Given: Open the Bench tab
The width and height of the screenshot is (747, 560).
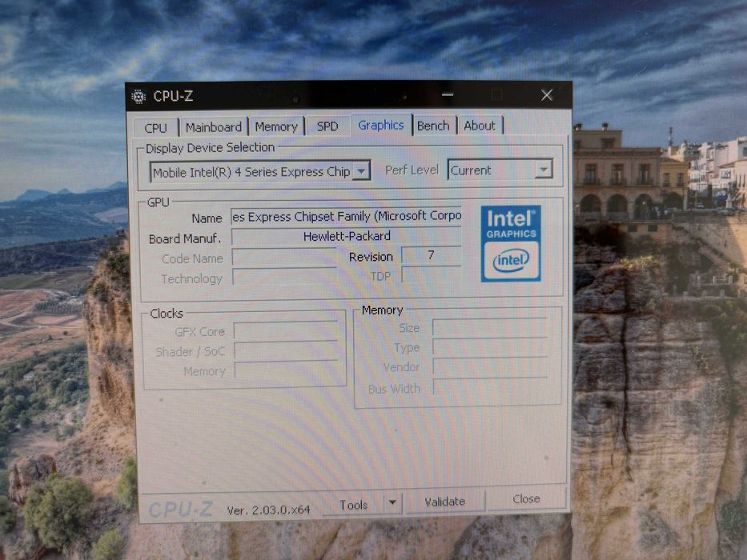Looking at the screenshot, I should tap(433, 126).
